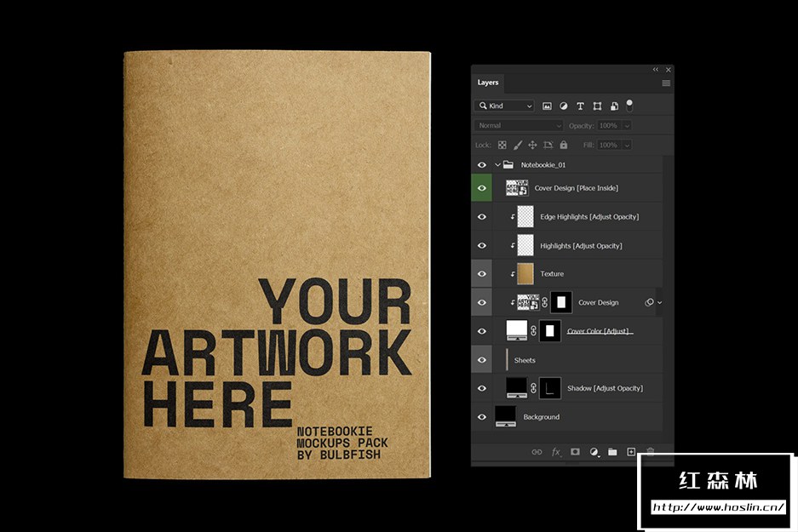Click the Opacity 100% value field
Image resolution: width=798 pixels, height=532 pixels.
[x=609, y=126]
